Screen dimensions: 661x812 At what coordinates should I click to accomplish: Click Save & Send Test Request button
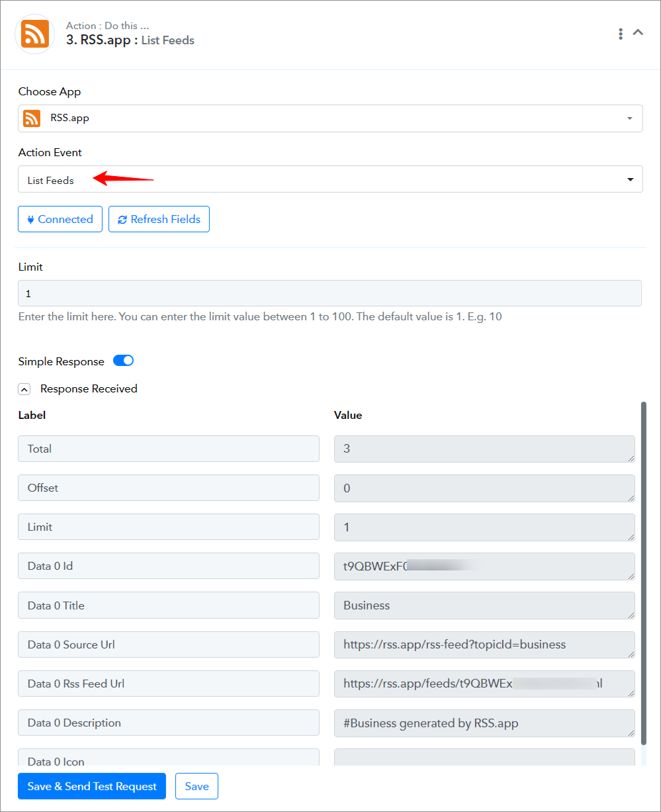point(92,786)
